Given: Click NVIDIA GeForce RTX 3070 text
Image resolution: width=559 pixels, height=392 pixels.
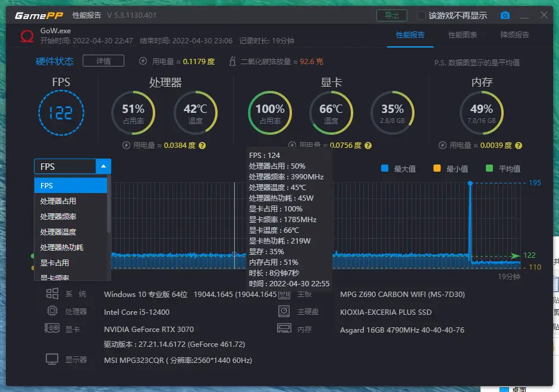Looking at the screenshot, I should tap(149, 329).
